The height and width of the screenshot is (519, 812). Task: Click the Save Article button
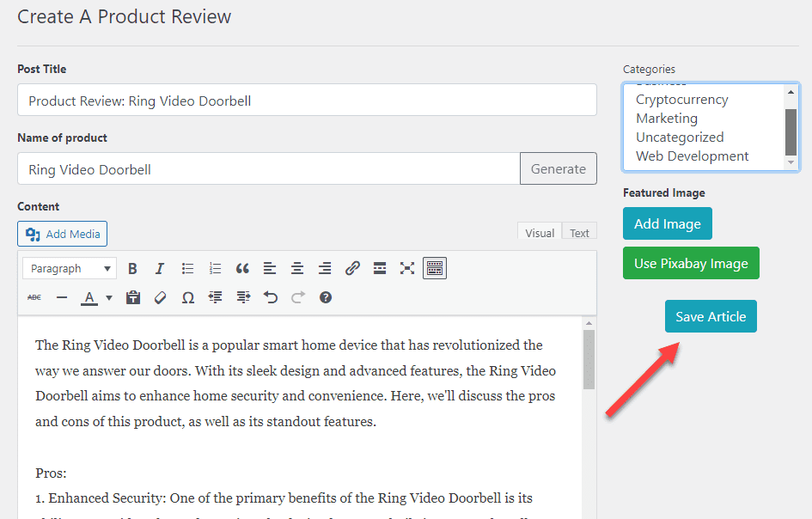click(x=711, y=316)
